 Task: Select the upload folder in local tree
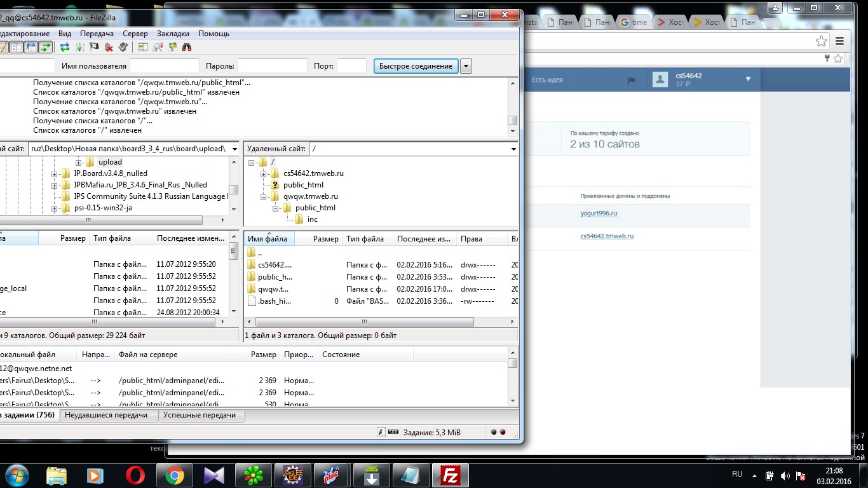110,162
